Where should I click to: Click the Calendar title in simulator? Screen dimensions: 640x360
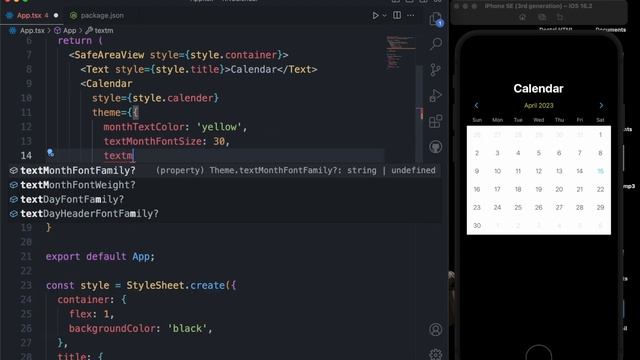[538, 89]
